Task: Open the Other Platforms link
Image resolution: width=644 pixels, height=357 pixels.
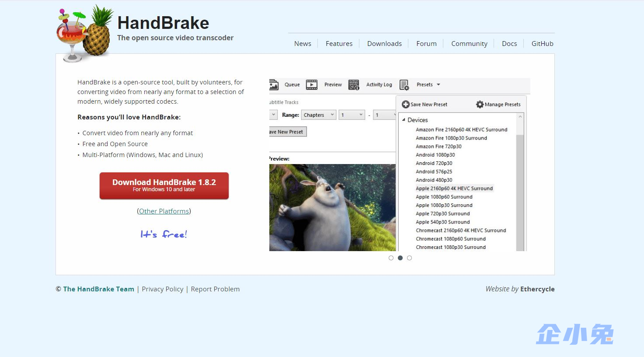Action: click(x=164, y=211)
